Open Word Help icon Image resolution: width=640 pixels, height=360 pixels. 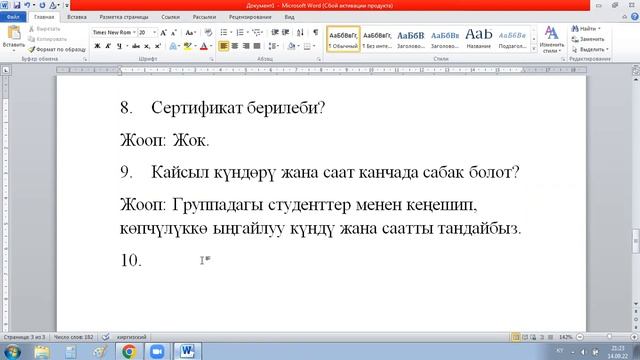pos(635,17)
